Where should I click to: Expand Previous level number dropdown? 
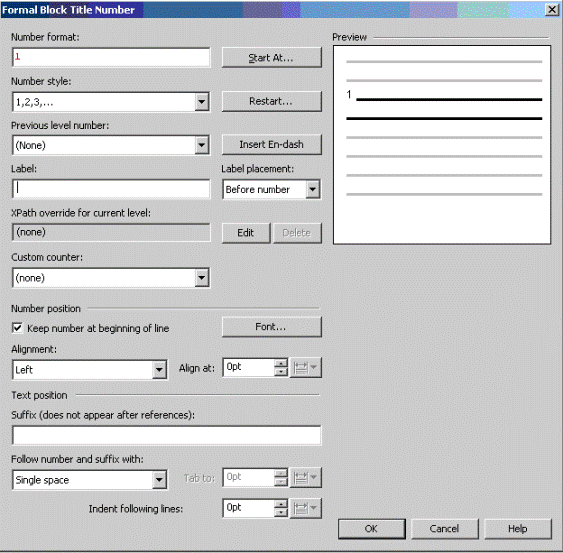(202, 145)
